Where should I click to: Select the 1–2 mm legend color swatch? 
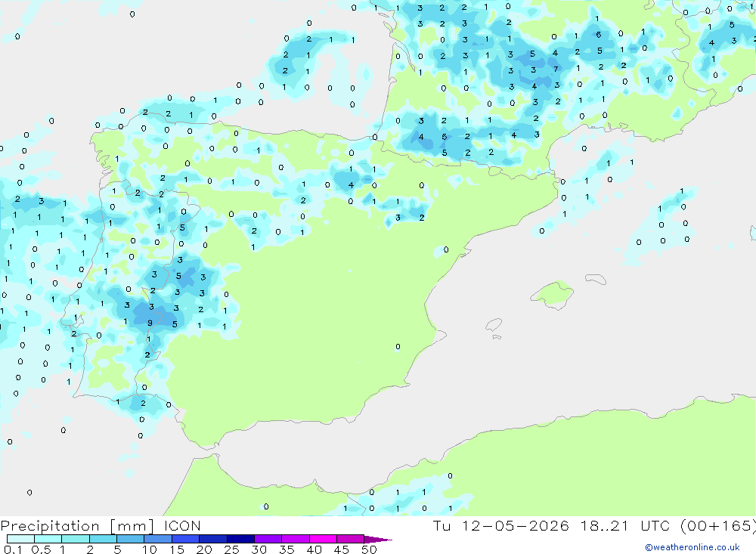pos(76,539)
